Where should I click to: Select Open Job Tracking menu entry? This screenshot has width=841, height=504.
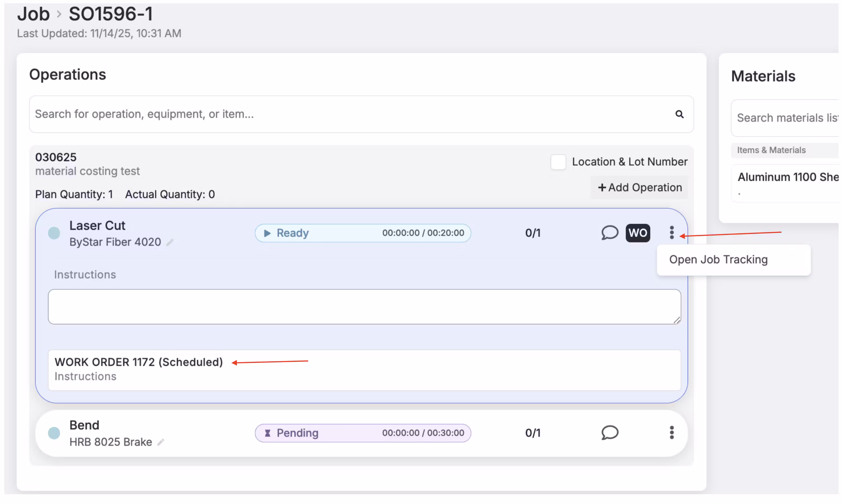tap(718, 260)
